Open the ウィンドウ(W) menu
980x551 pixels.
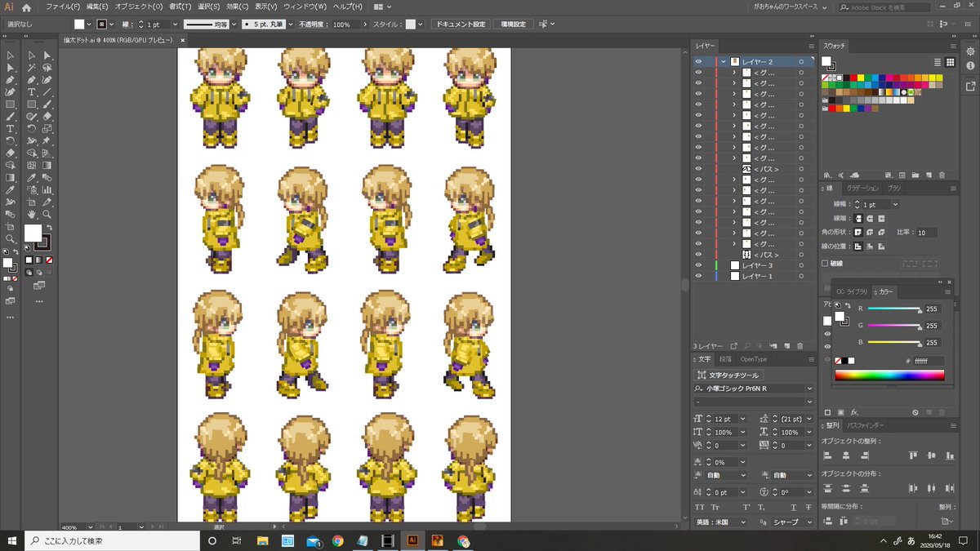tap(305, 7)
